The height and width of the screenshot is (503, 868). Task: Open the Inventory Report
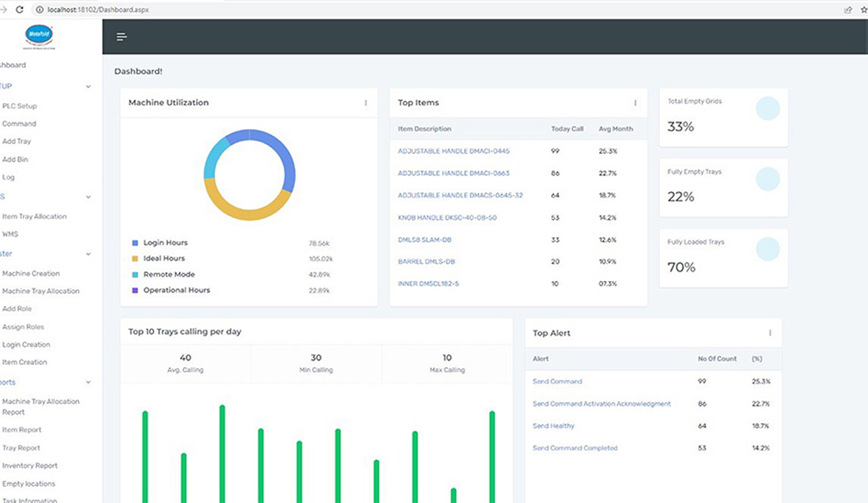point(30,466)
